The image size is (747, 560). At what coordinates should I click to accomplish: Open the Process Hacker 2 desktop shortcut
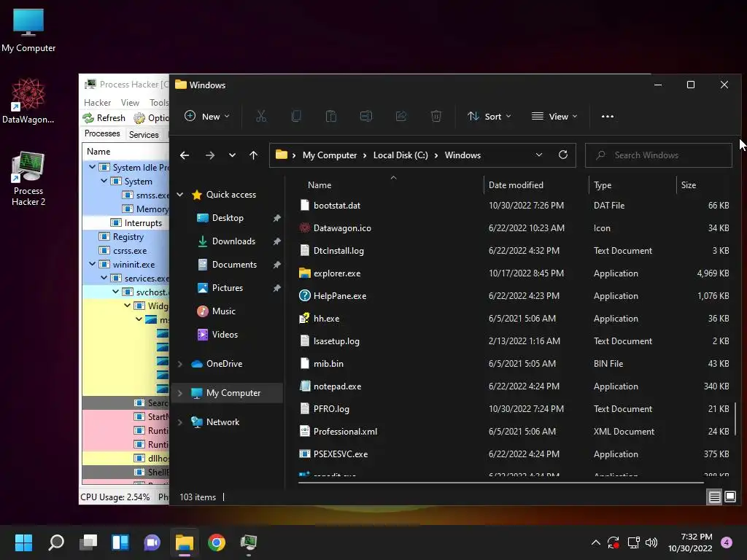pos(28,179)
